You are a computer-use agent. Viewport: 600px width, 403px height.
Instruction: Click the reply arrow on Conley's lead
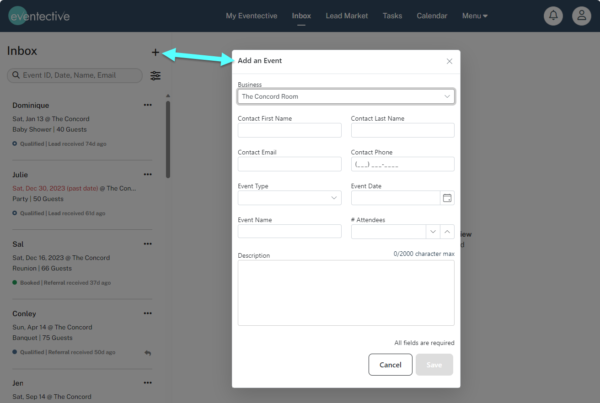[x=148, y=353]
